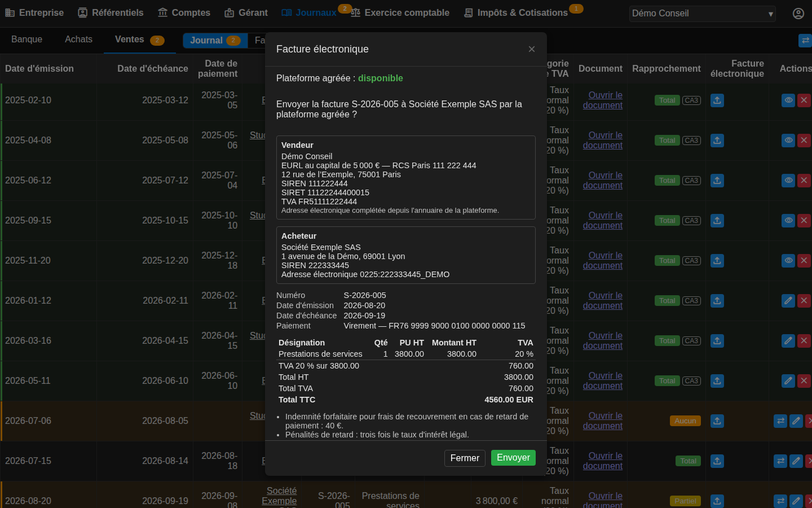Open the document link in the 2025-02-10 row

603,100
